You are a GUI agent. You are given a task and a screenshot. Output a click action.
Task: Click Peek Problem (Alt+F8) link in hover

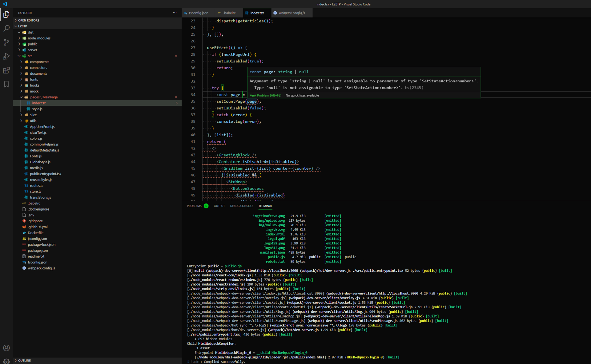tap(265, 95)
